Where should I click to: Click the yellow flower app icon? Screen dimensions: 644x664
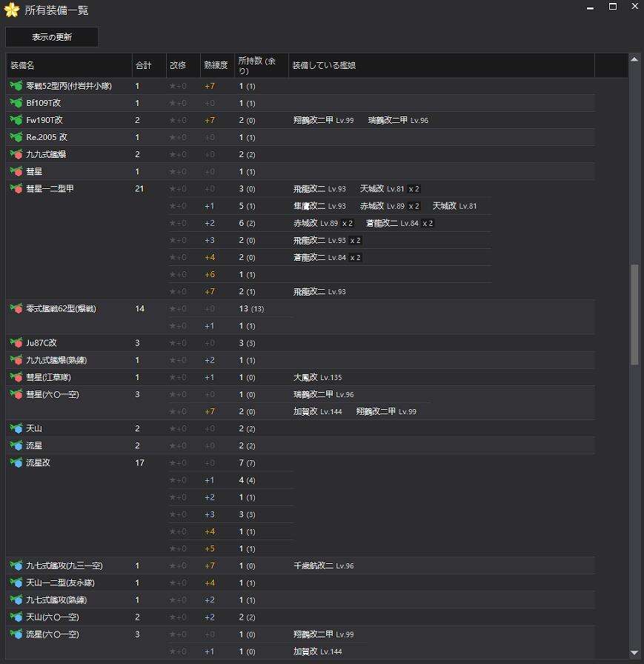pyautogui.click(x=12, y=10)
